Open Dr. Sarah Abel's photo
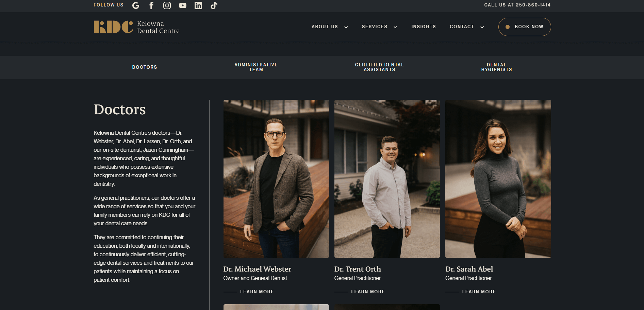Viewport: 644px width, 310px height. (498, 179)
